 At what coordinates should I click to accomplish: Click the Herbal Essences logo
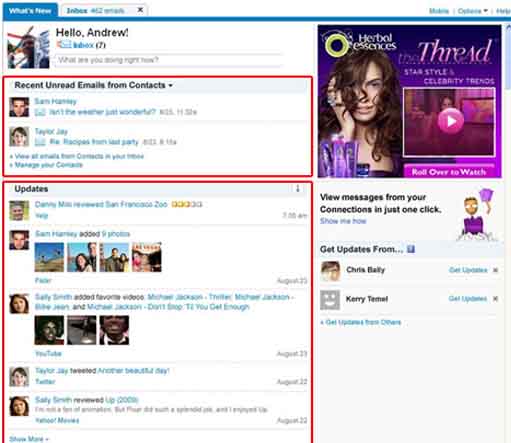point(359,43)
